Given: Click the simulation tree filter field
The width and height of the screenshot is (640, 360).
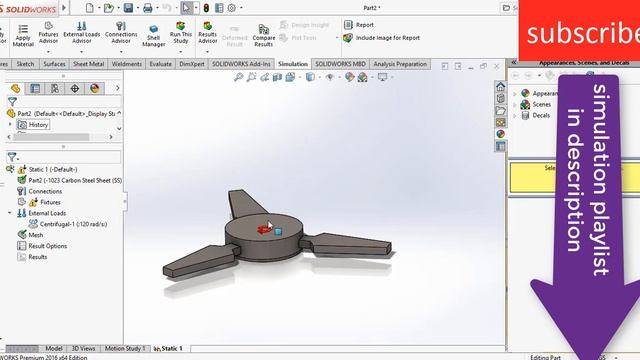Looking at the screenshot, I should pos(64,157).
